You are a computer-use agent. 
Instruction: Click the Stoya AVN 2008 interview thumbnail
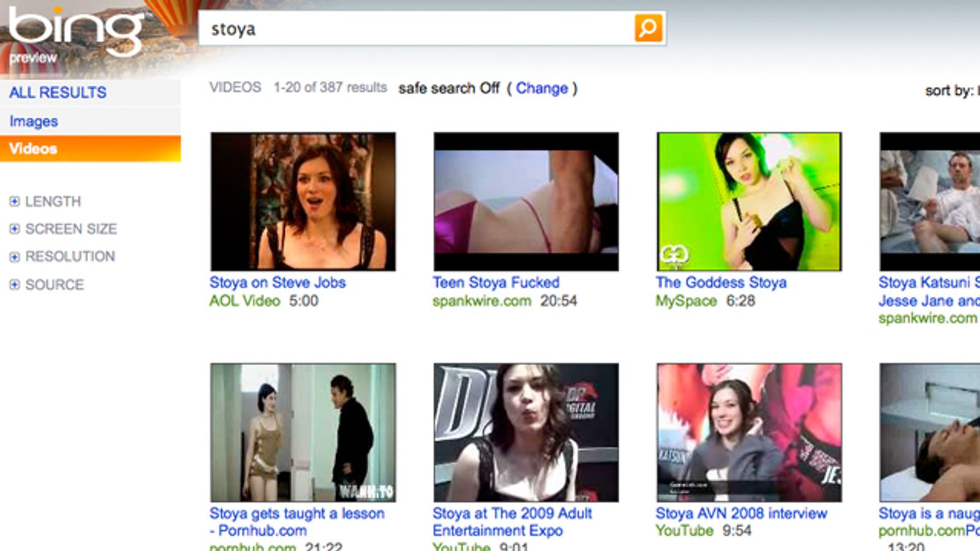(749, 432)
